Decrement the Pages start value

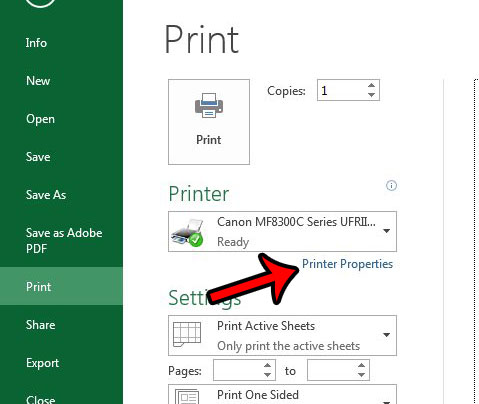(267, 375)
